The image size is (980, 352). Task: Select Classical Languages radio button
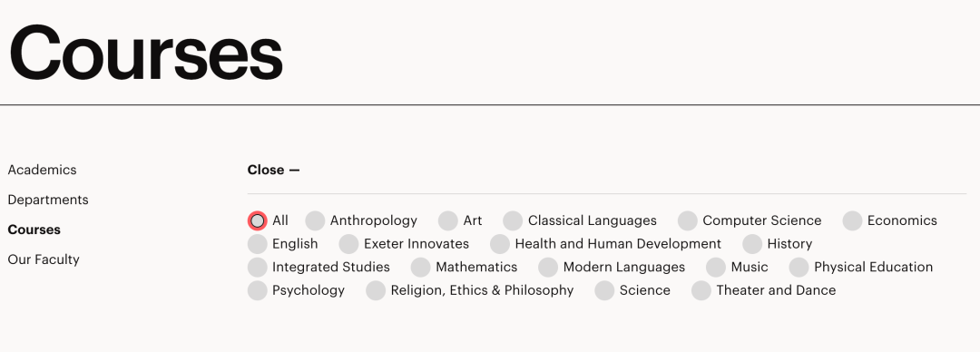[513, 220]
